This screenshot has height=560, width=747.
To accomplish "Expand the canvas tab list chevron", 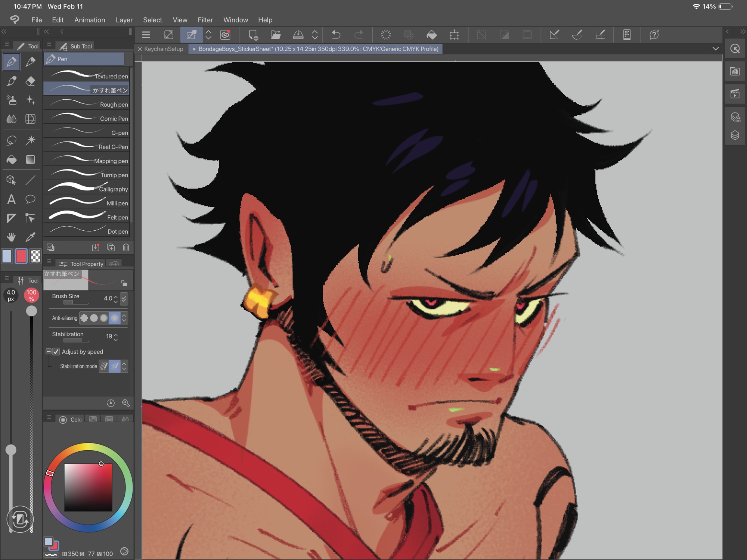I will point(715,49).
